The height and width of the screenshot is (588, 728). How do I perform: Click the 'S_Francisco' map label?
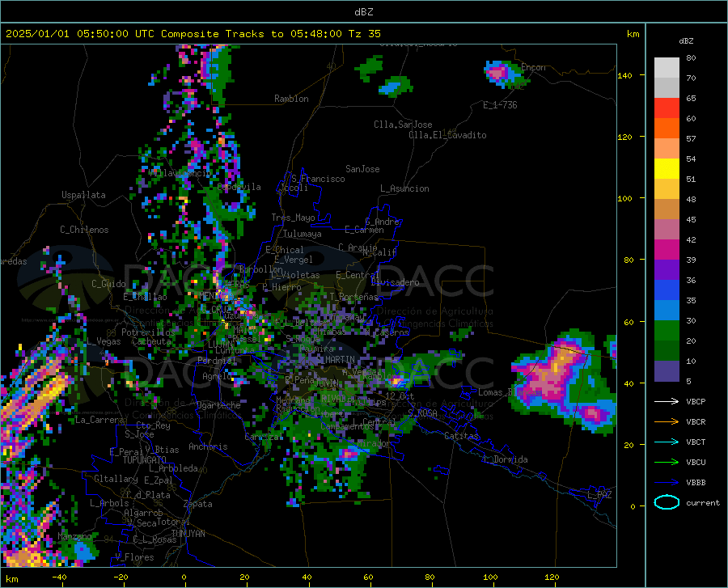click(x=318, y=179)
